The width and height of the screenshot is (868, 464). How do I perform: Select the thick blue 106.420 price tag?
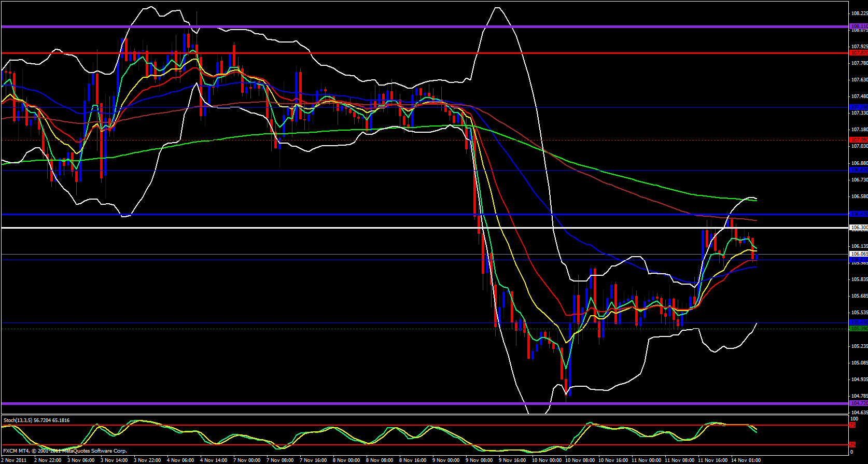point(858,214)
